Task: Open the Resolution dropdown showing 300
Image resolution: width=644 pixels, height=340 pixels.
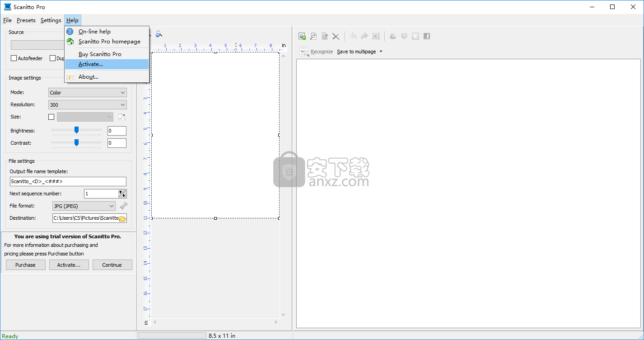Action: [x=88, y=105]
